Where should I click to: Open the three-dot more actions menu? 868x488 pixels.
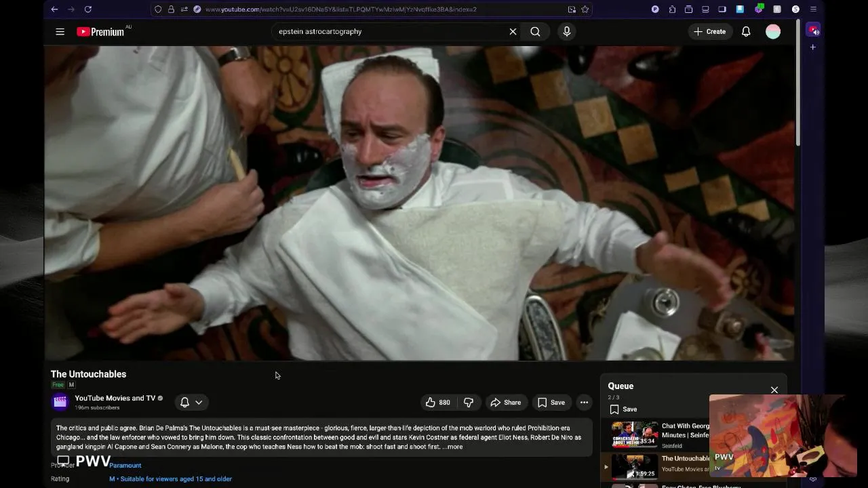coord(584,403)
